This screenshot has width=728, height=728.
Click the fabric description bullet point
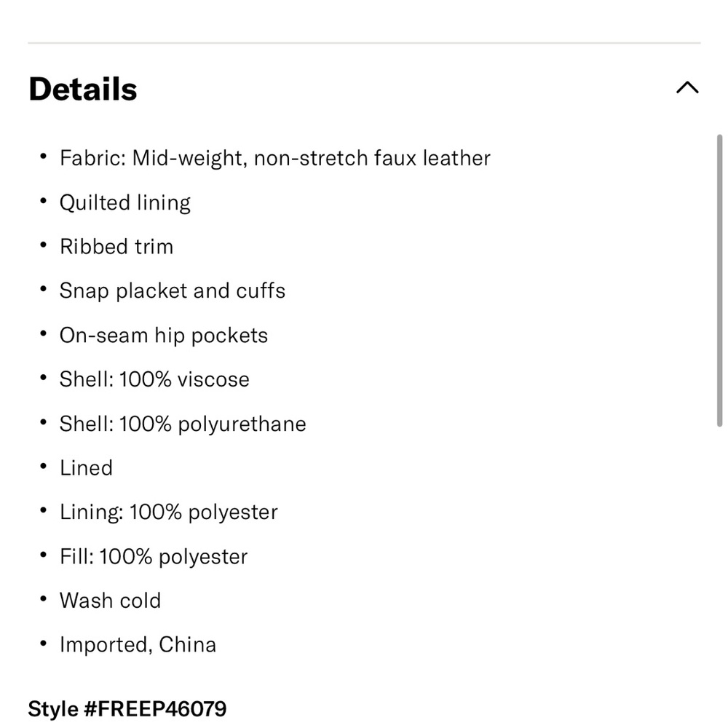pos(275,158)
